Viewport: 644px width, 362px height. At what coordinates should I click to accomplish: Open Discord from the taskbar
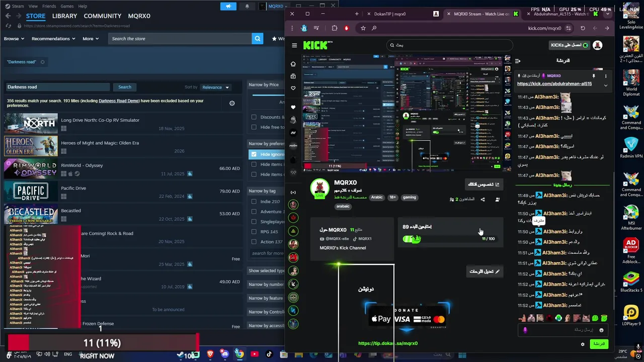[x=224, y=354]
